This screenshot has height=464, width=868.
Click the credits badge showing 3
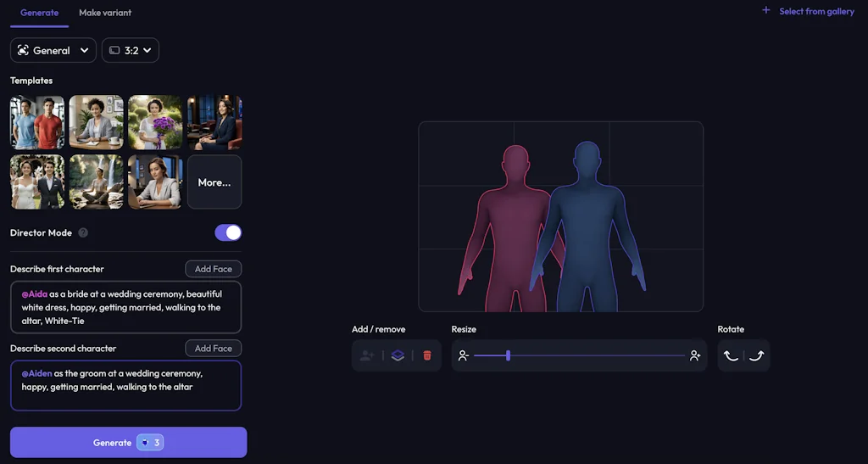[x=150, y=443]
